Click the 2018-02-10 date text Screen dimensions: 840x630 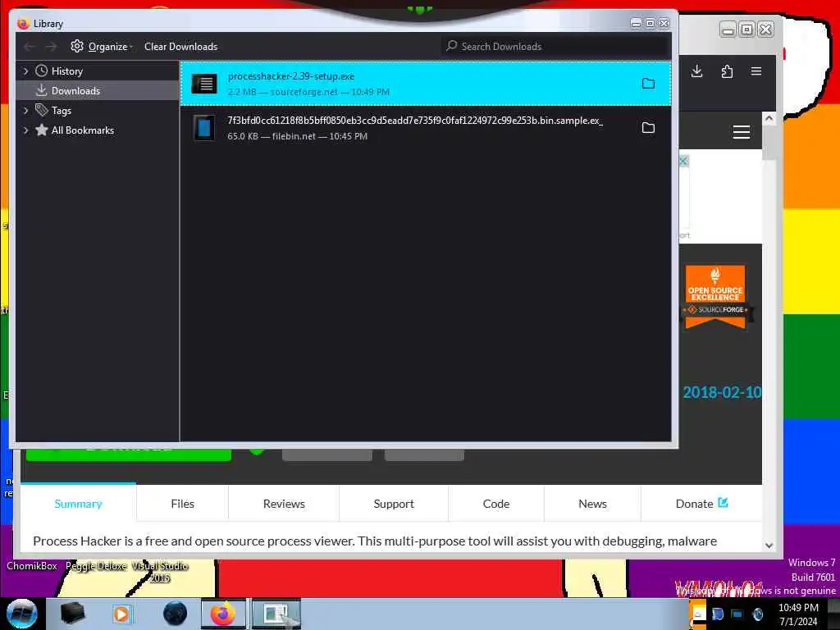tap(722, 393)
